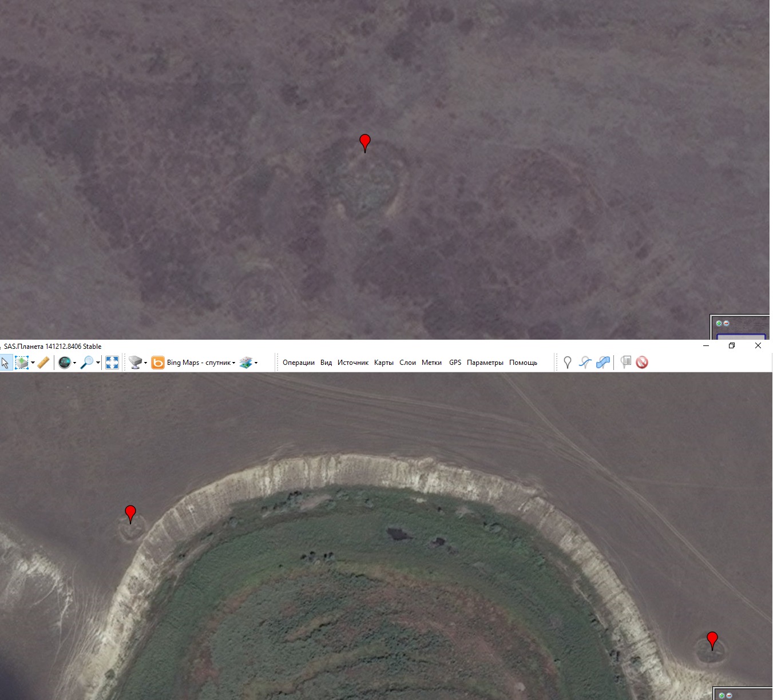Image resolution: width=773 pixels, height=700 pixels.
Task: Click the globe map overview icon
Action: [x=65, y=363]
